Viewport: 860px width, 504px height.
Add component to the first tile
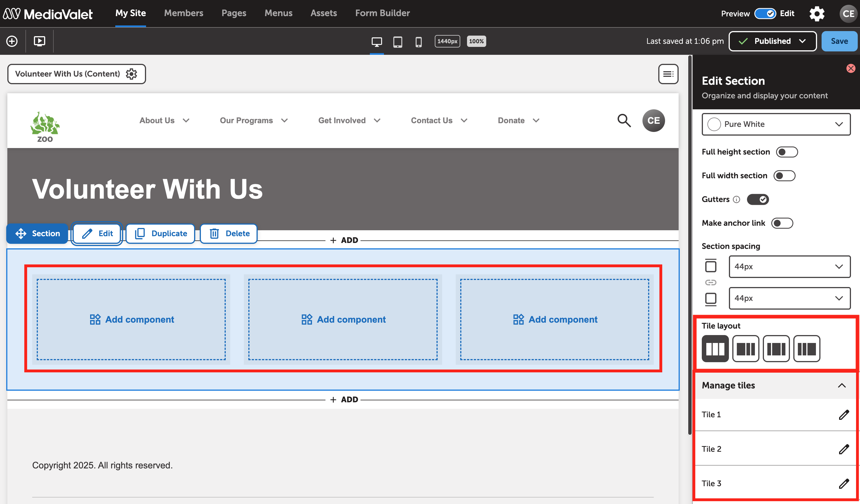click(x=131, y=320)
